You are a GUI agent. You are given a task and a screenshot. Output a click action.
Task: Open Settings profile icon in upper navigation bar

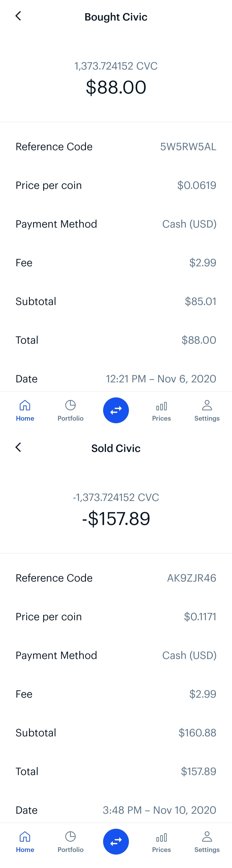pos(207,405)
